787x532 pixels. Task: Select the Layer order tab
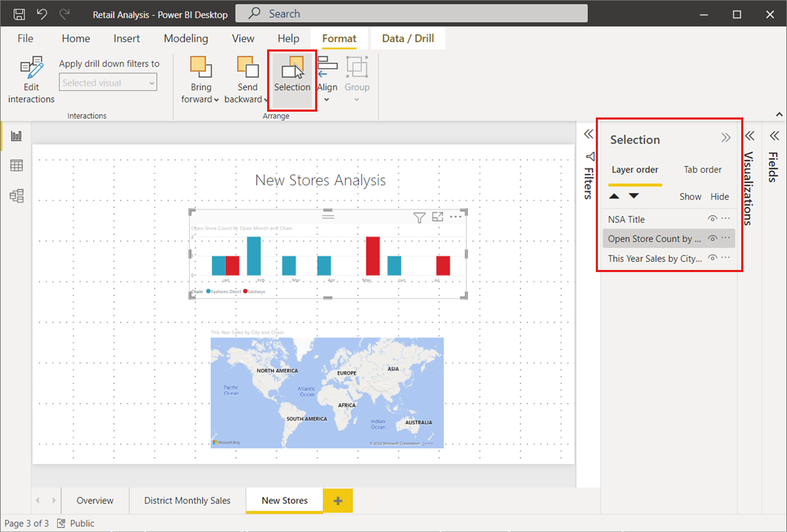(635, 170)
